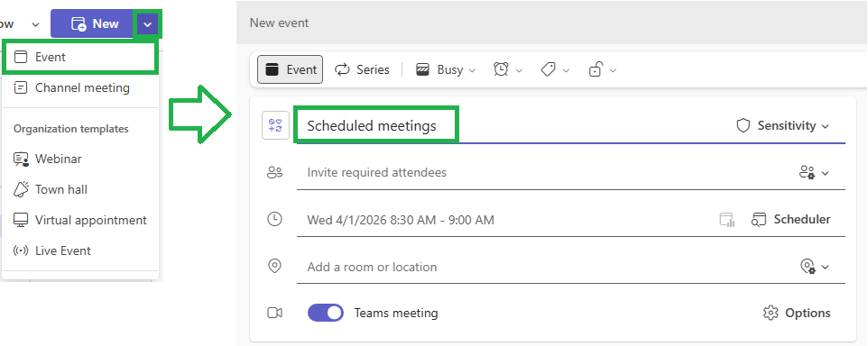The height and width of the screenshot is (346, 868).
Task: Switch to Series recurrence
Action: (x=362, y=69)
